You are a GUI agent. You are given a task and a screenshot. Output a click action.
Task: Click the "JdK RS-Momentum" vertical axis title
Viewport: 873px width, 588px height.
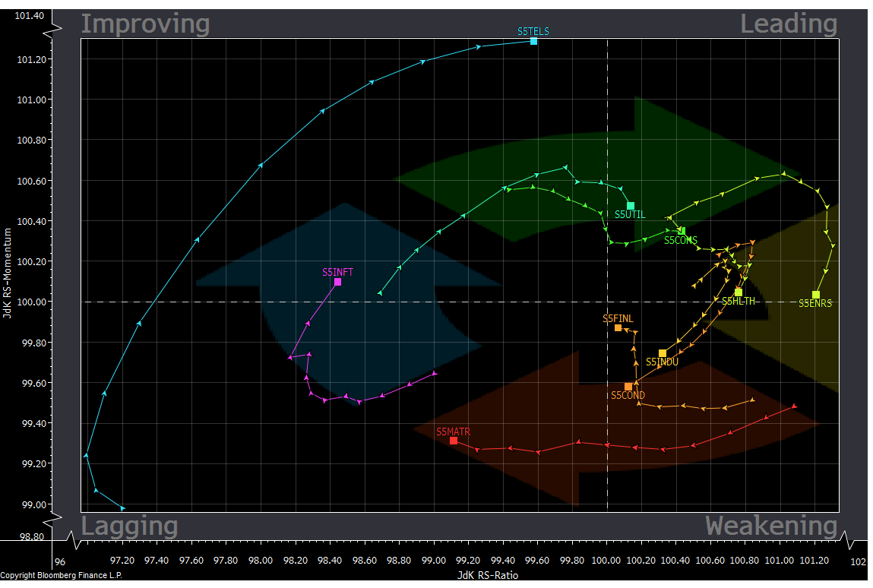pyautogui.click(x=8, y=273)
